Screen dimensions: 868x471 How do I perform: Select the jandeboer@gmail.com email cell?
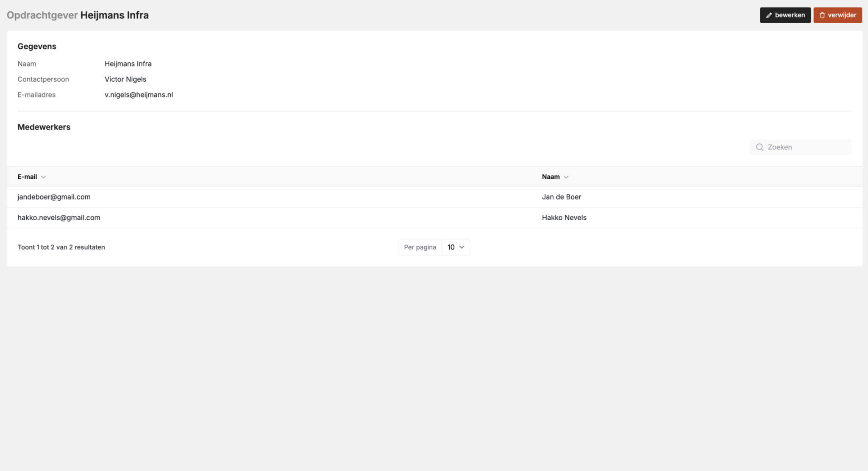coord(54,197)
